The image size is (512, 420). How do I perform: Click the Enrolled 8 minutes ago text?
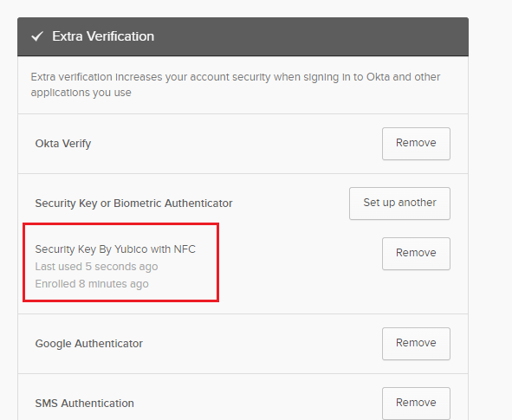[92, 284]
